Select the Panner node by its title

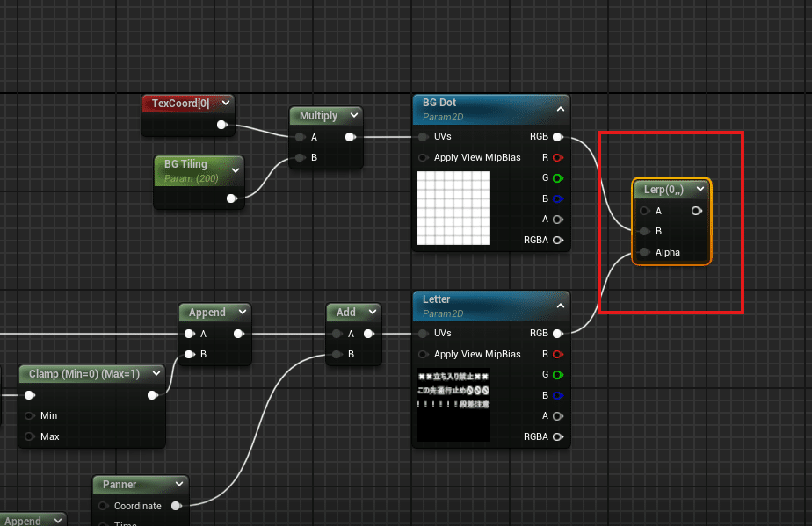click(x=120, y=485)
